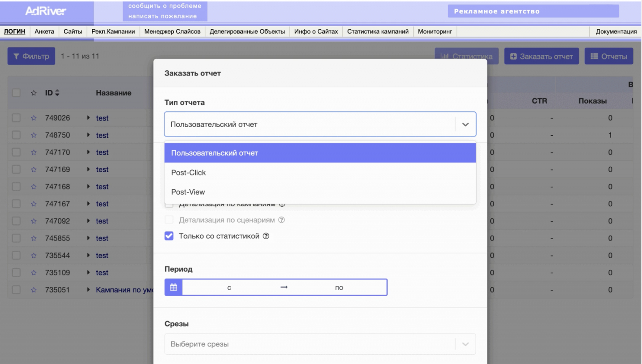Click the Заказать отчет button
The height and width of the screenshot is (364, 642).
[x=542, y=56]
